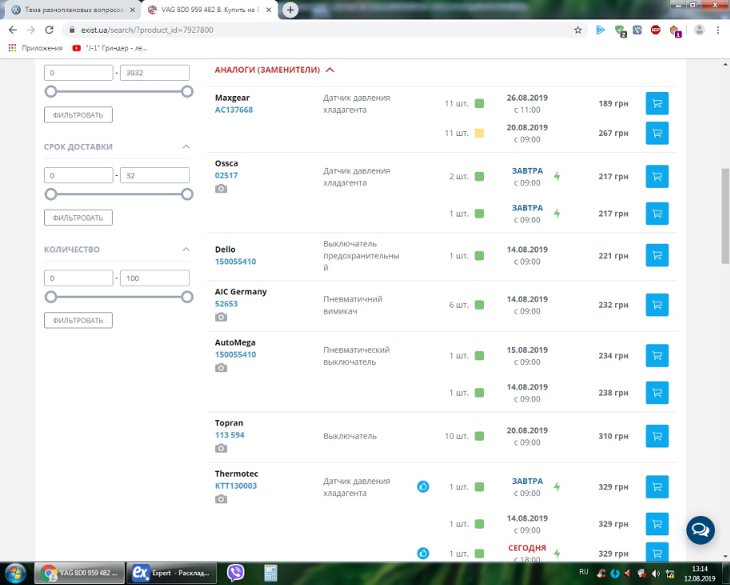This screenshot has width=730, height=585.
Task: Open AIC Germany part 52653
Action: 226,304
